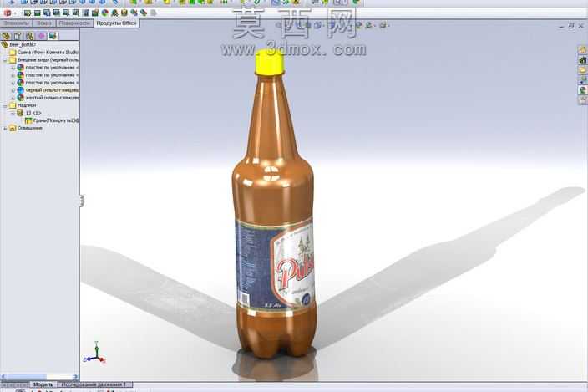588x392 pixels.
Task: Click the first Render icon in the PhotoWorks toolbar
Action: (x=27, y=13)
